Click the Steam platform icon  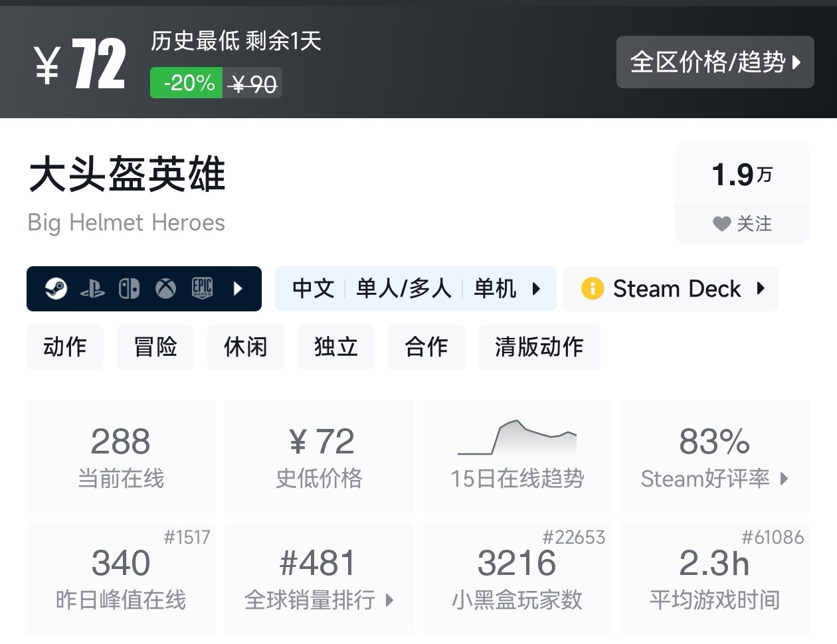[x=56, y=289]
